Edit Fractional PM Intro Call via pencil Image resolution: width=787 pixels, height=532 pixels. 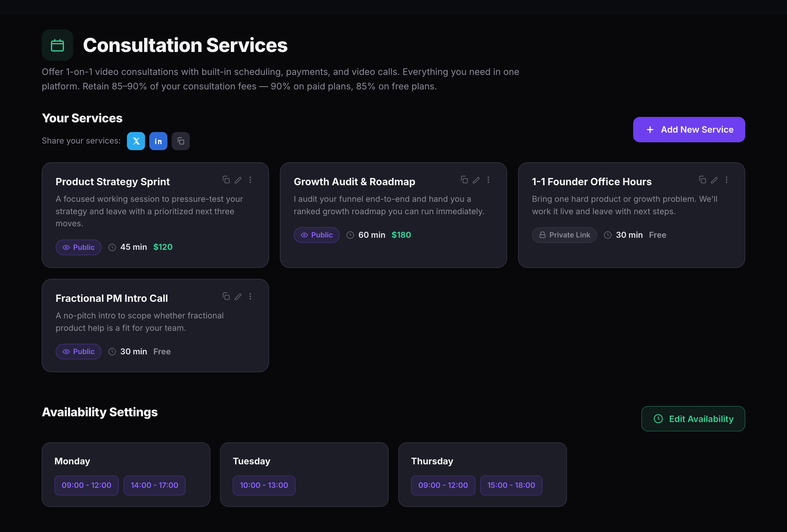[x=238, y=296]
